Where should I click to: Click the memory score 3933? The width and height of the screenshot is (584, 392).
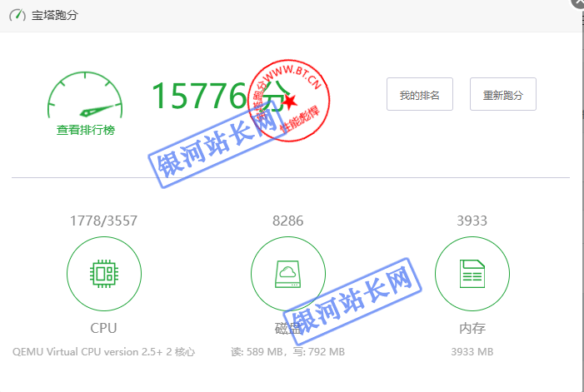click(472, 221)
